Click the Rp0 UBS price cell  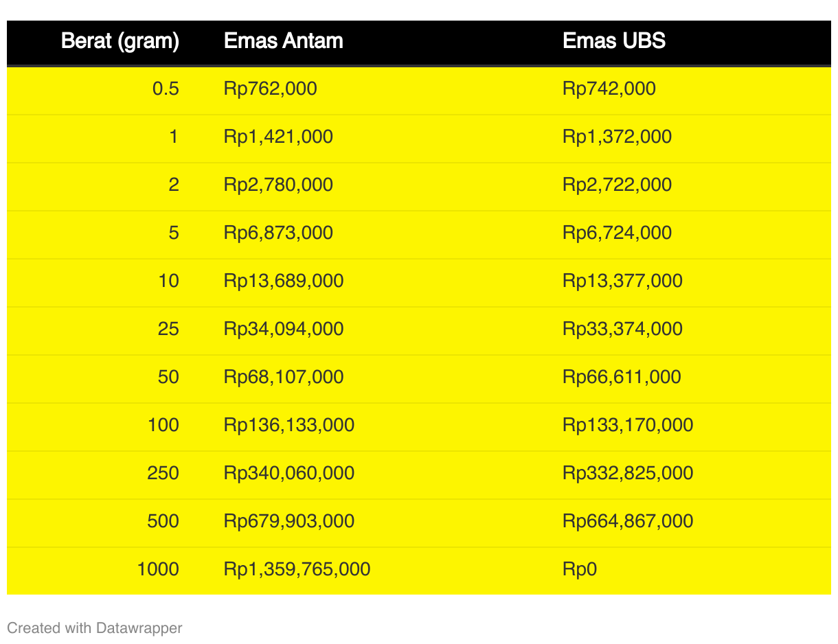pyautogui.click(x=580, y=569)
